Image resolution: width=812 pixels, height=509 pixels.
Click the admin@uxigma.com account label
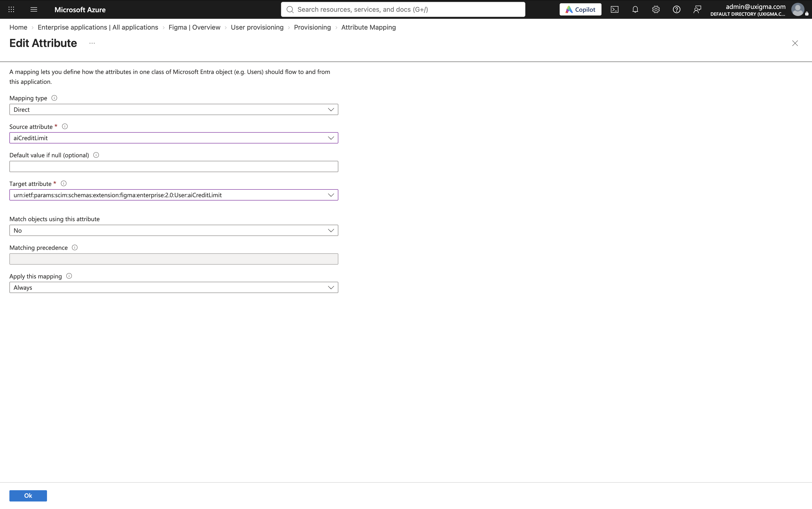click(755, 6)
